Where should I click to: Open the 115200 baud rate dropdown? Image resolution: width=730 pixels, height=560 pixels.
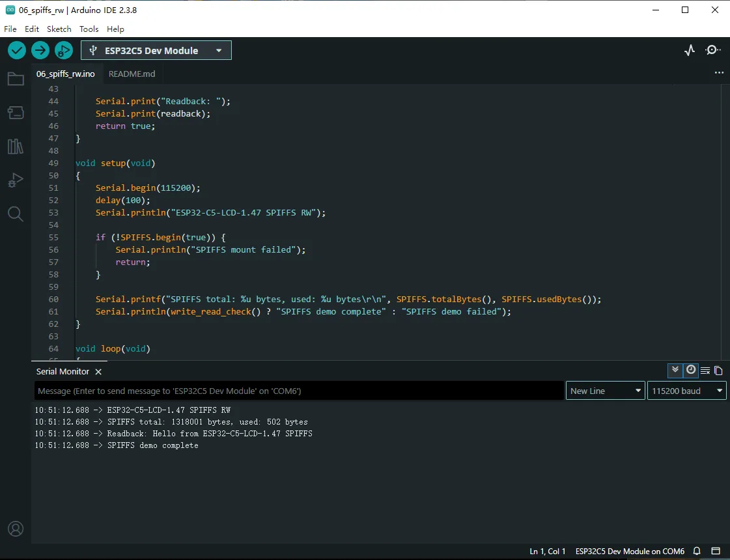pyautogui.click(x=687, y=391)
